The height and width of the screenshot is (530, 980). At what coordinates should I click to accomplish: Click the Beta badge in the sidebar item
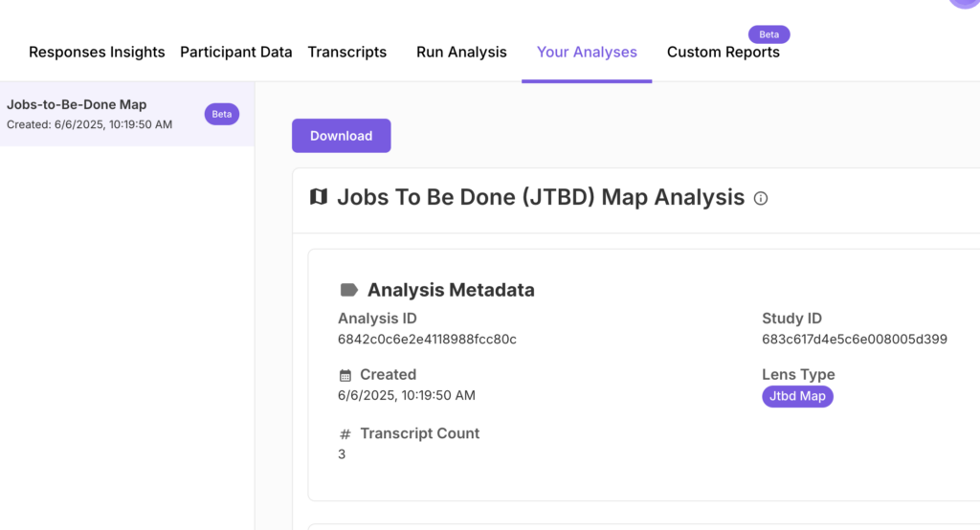[x=221, y=114]
